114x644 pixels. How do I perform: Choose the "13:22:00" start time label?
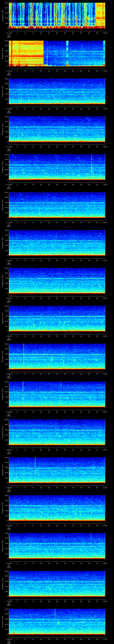pos(9,336)
